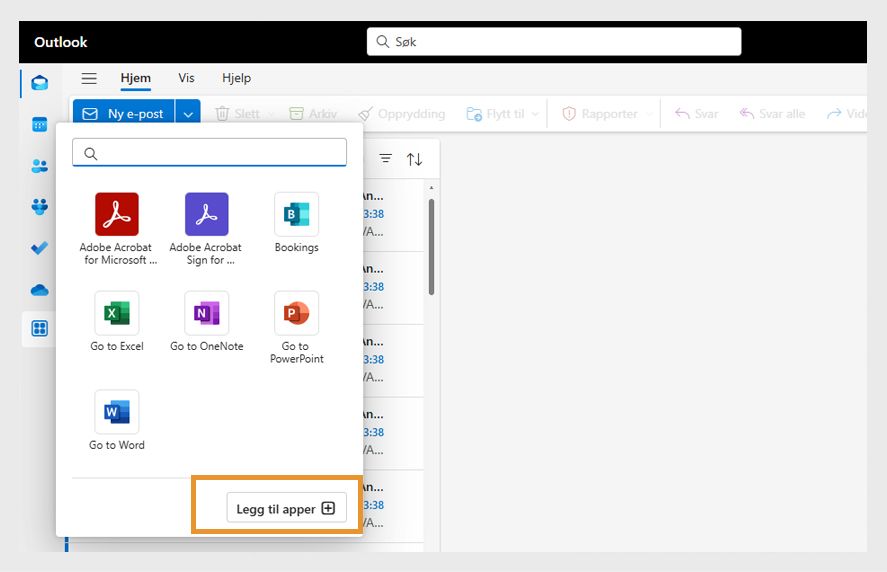The width and height of the screenshot is (887, 572).
Task: Select the Hjelp tab
Action: point(236,78)
